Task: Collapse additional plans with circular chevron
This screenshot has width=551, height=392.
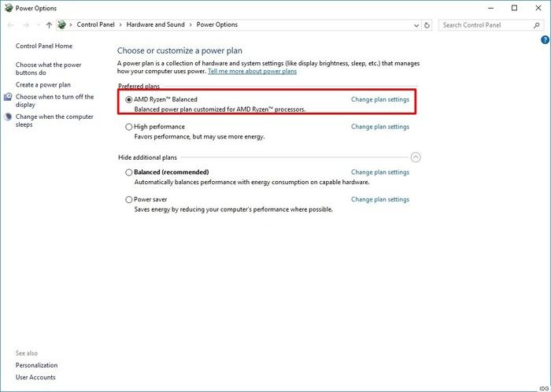Action: point(416,157)
